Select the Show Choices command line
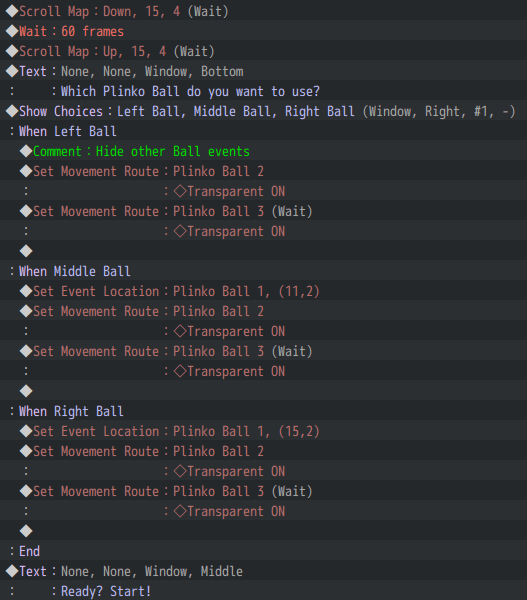527x600 pixels. [x=263, y=111]
